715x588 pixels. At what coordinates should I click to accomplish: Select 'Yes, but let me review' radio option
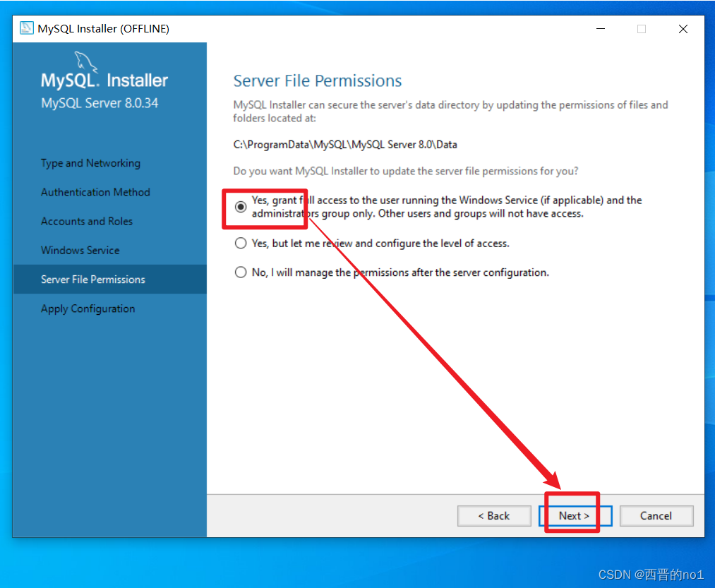[241, 243]
